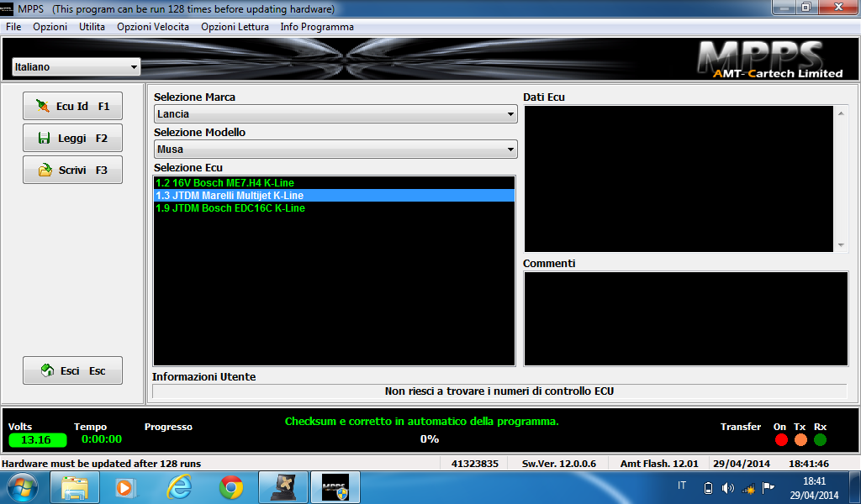Click the network tray icon
The image size is (861, 504).
click(748, 488)
